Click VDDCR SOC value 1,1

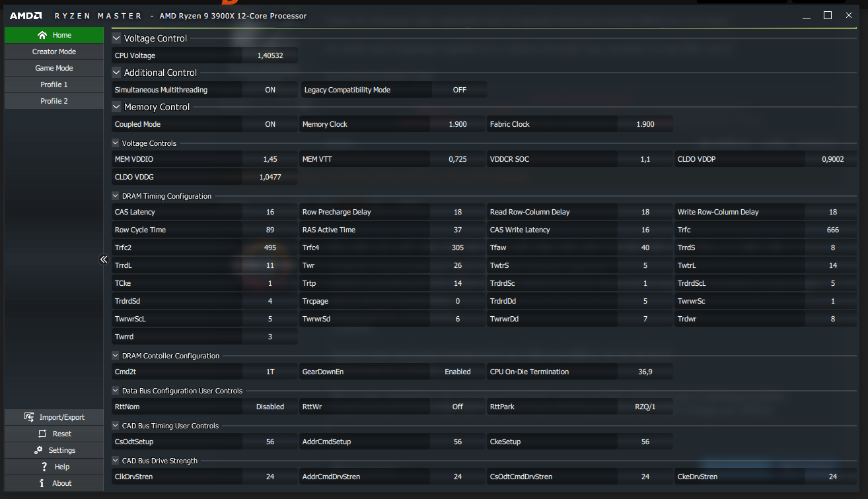pyautogui.click(x=645, y=159)
